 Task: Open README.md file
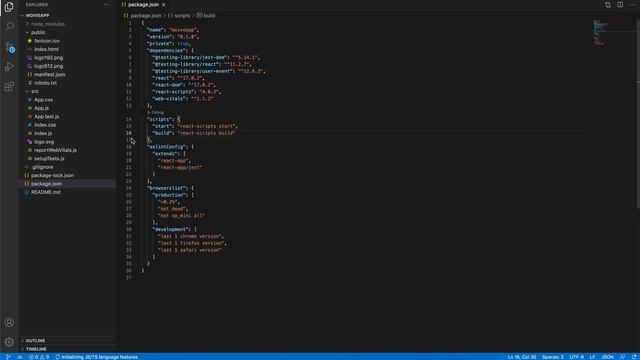(x=46, y=192)
